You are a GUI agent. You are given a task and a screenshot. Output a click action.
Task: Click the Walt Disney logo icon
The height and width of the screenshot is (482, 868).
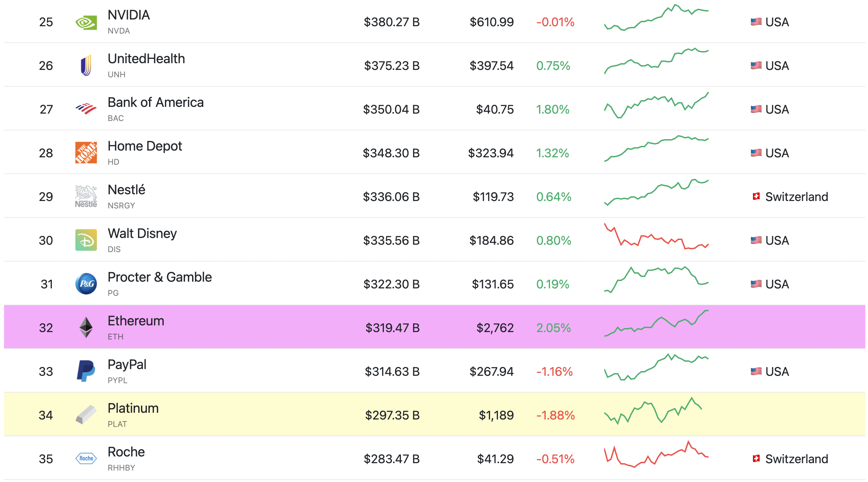tap(86, 240)
